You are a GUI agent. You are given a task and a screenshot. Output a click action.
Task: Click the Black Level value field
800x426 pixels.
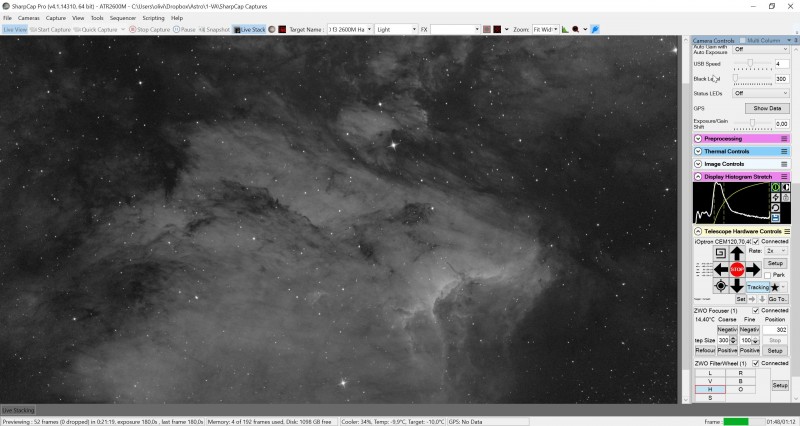click(782, 79)
